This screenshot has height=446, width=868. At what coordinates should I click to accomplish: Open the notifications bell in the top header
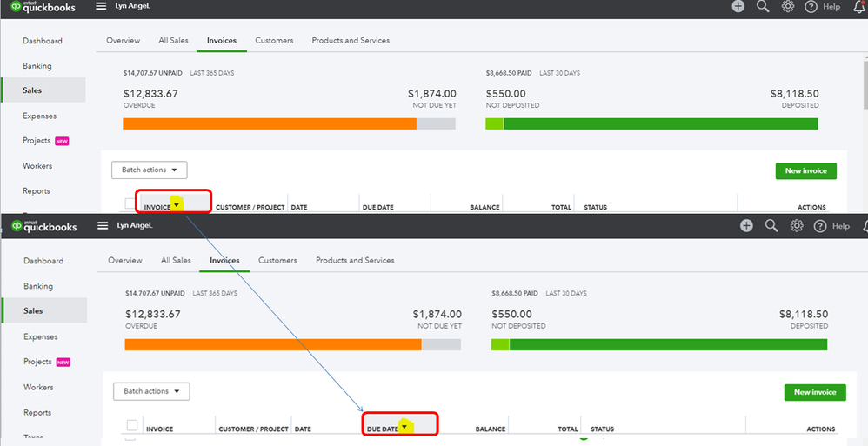coord(859,7)
